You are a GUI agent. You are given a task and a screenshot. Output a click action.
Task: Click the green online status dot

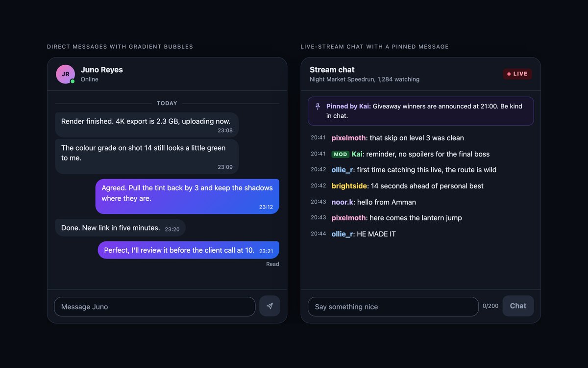pos(73,81)
